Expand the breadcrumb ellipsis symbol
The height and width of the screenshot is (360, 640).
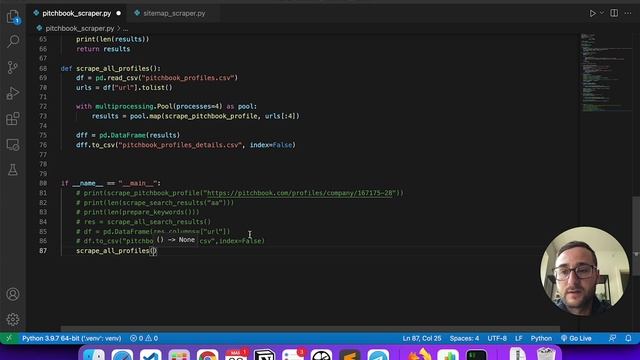125,29
